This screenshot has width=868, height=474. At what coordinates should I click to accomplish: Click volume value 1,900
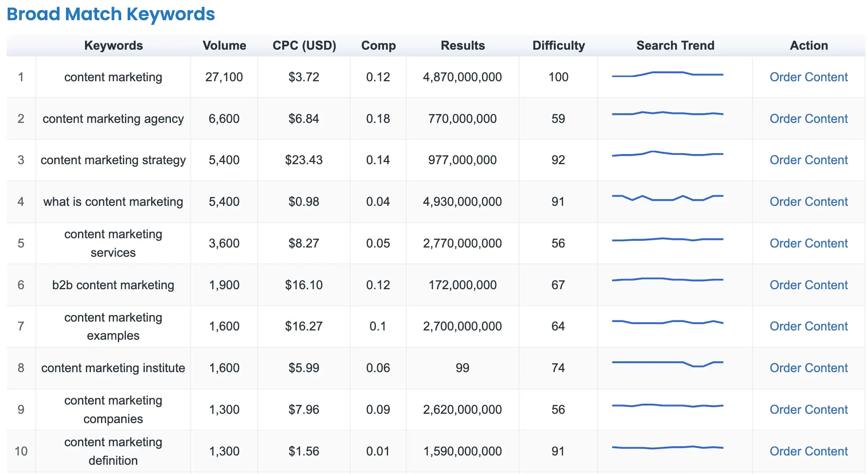224,285
